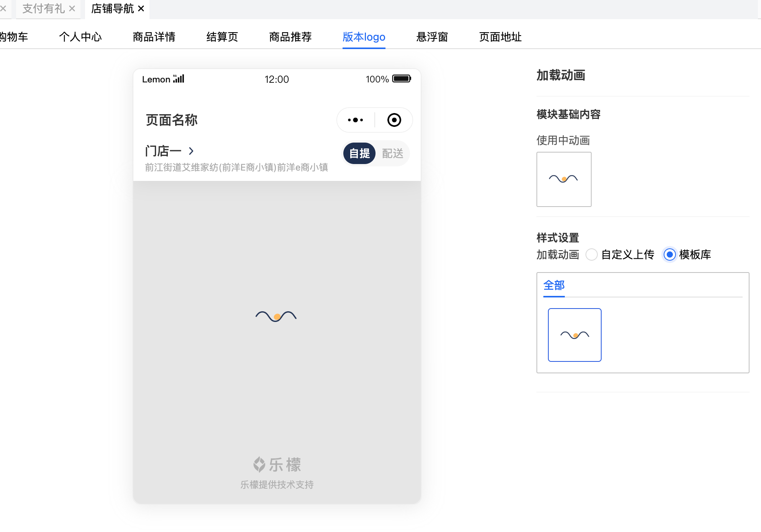This screenshot has width=761, height=532.
Task: Close the 店铺导航 tab
Action: pos(141,8)
